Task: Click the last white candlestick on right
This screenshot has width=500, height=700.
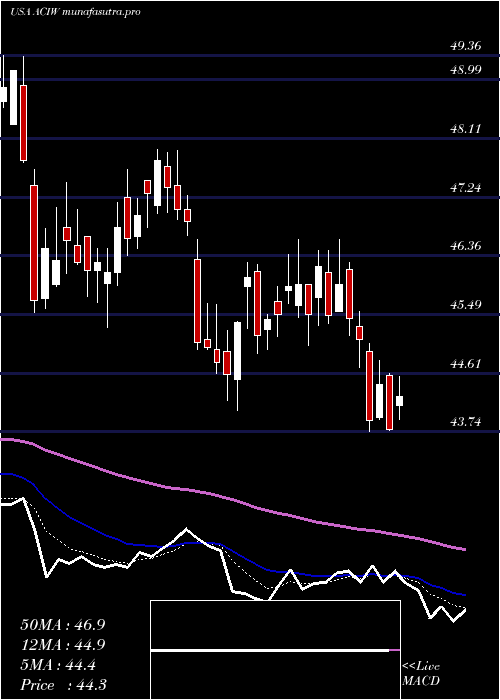Action: tap(400, 400)
